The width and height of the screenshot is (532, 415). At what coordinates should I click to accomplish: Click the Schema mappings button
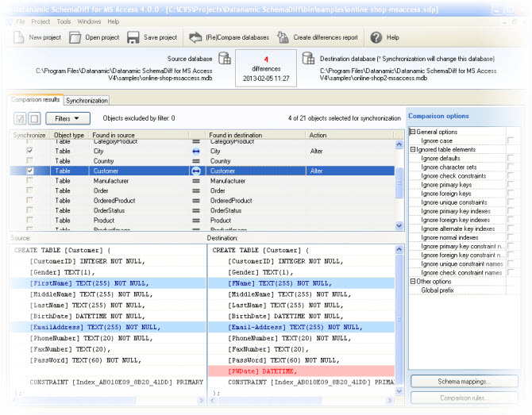[x=465, y=382]
